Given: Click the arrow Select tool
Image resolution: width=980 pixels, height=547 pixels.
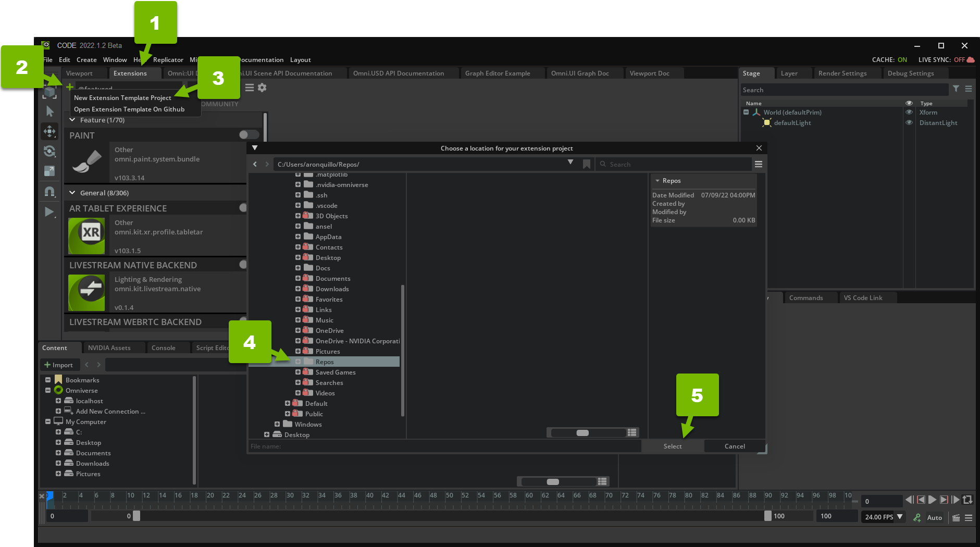Looking at the screenshot, I should (49, 111).
